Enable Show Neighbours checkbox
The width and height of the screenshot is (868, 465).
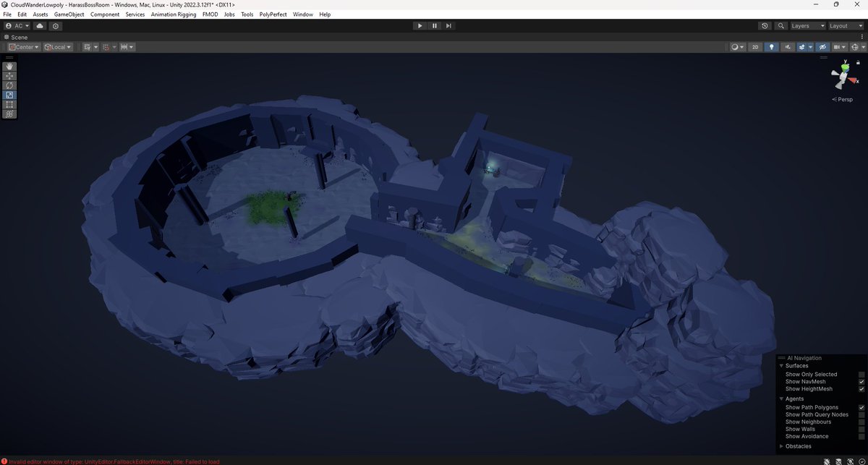861,422
